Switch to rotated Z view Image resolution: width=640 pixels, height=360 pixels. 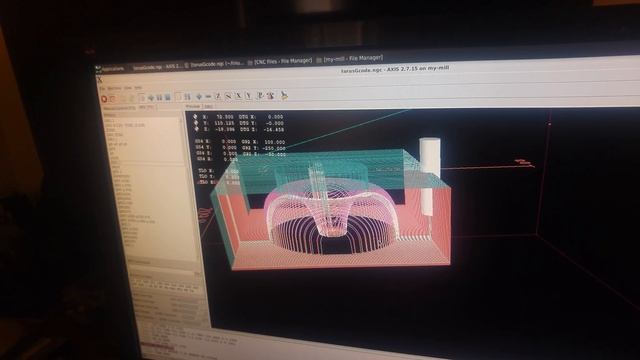click(228, 96)
